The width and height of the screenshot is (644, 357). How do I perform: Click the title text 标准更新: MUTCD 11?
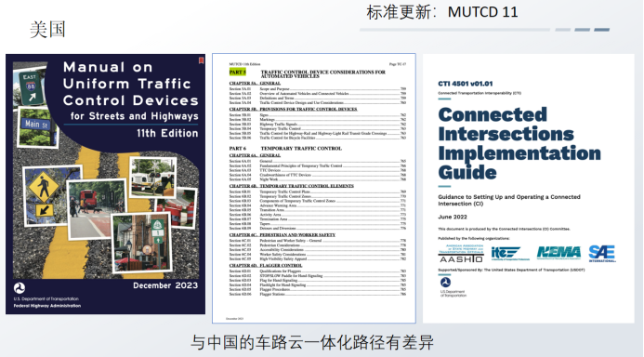(442, 12)
